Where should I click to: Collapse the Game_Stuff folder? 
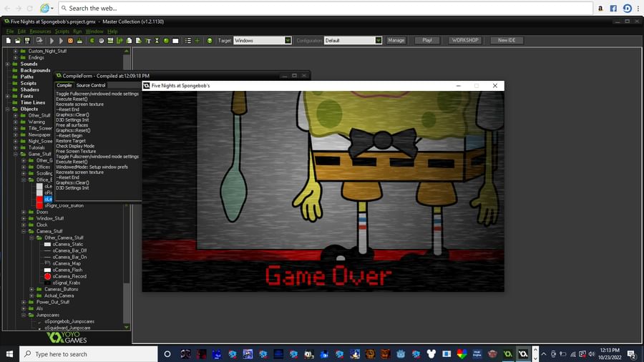tap(15, 155)
